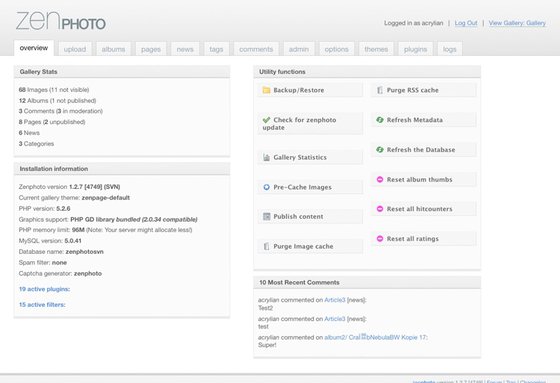Click the '8 Pages (2 unpublished)' text
Image resolution: width=560 pixels, height=383 pixels.
coord(52,122)
